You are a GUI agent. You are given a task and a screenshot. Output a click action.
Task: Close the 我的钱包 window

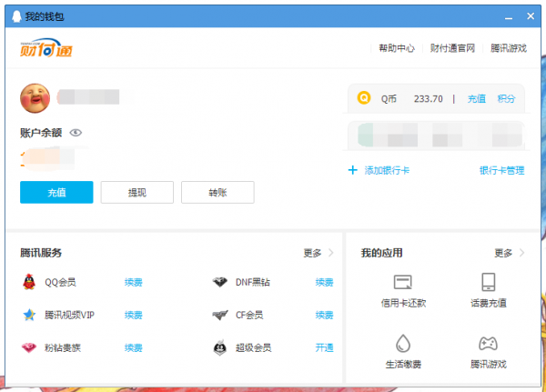coord(531,16)
